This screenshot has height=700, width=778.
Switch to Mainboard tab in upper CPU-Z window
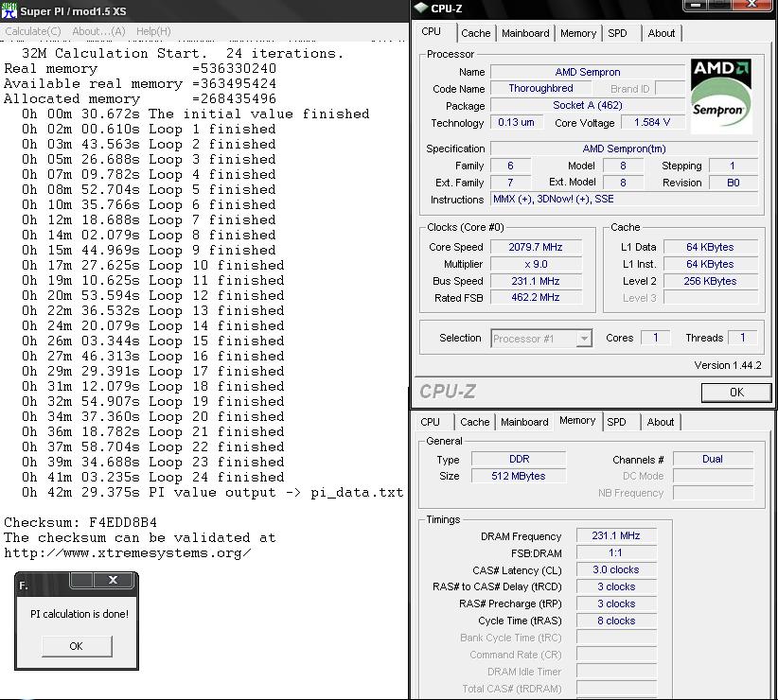click(x=525, y=33)
